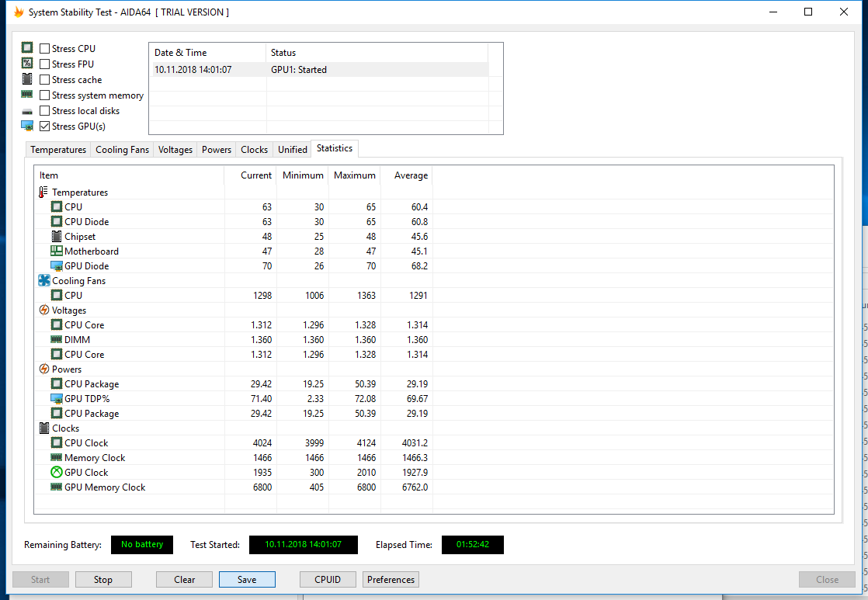The height and width of the screenshot is (600, 868).
Task: Click the GPU TDP% monitor icon
Action: pos(57,398)
